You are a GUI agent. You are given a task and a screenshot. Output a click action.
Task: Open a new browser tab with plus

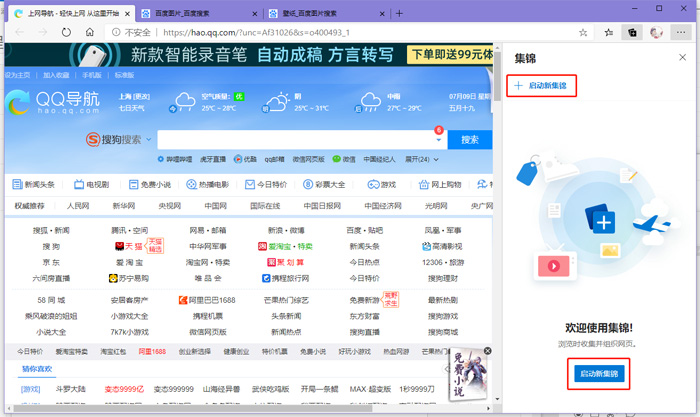(x=399, y=13)
